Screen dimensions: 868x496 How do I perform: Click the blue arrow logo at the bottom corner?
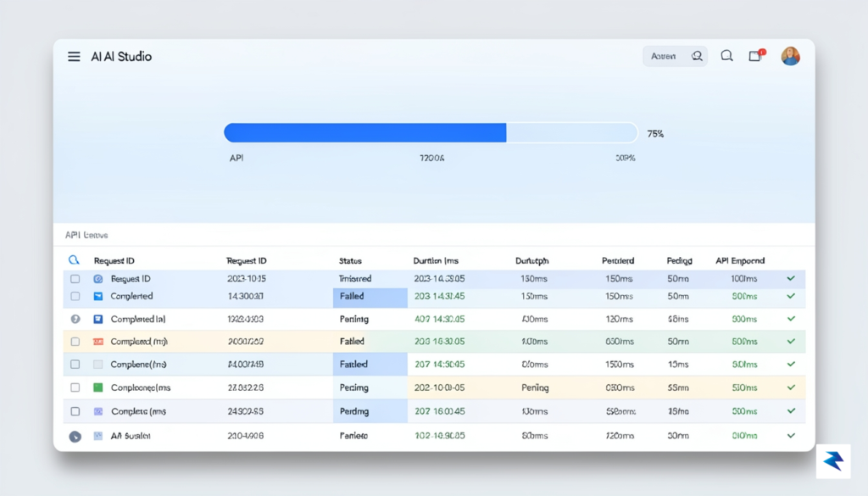pos(833,461)
